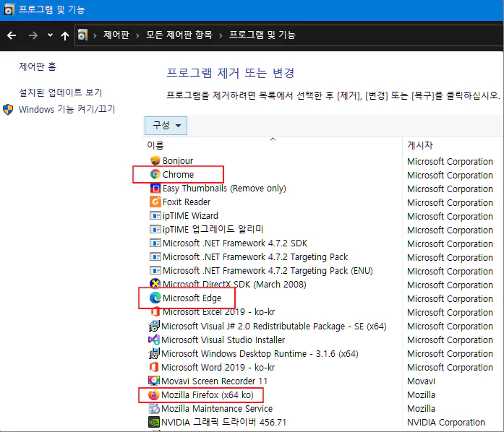Click the NVIDIA graphics driver icon
This screenshot has height=432, width=504.
point(154,422)
